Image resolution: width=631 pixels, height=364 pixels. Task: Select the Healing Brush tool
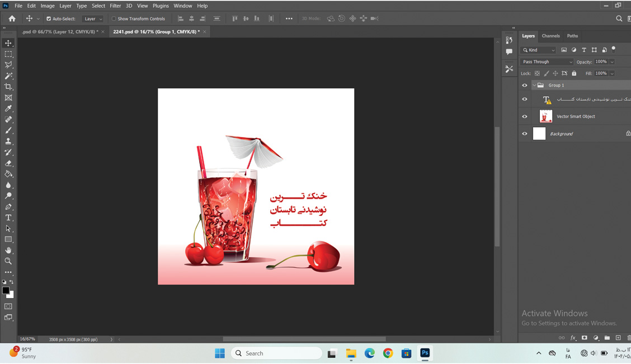(8, 120)
